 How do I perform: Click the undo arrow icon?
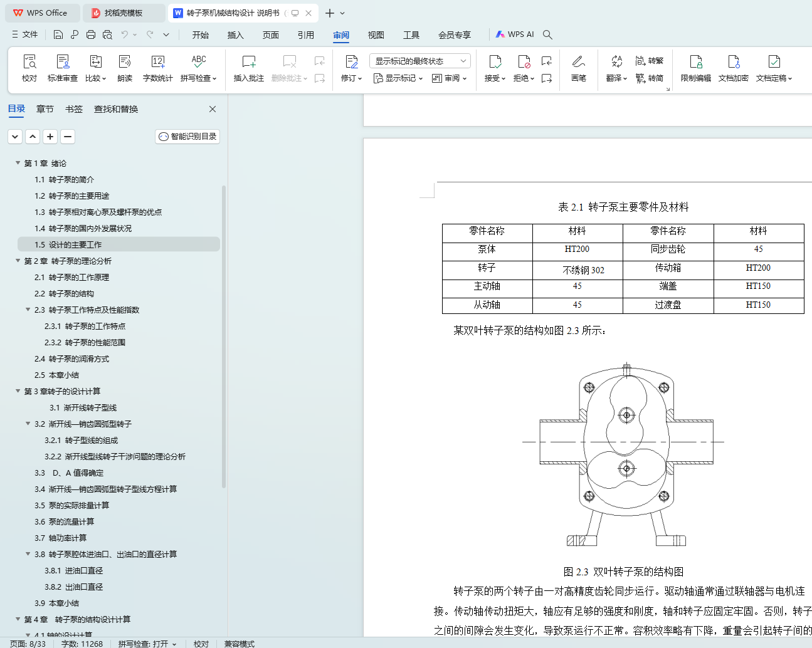click(125, 34)
